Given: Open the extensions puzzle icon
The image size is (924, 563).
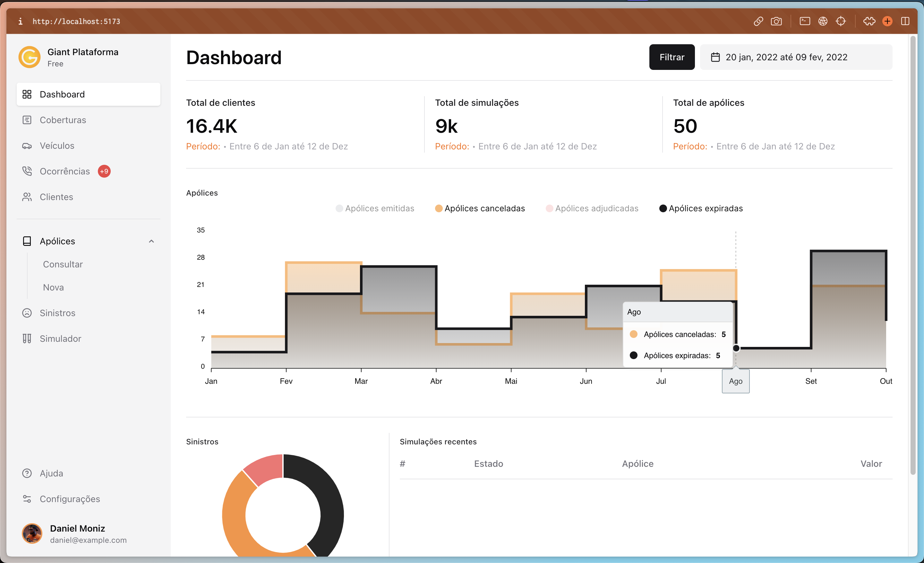Looking at the screenshot, I should (x=869, y=21).
